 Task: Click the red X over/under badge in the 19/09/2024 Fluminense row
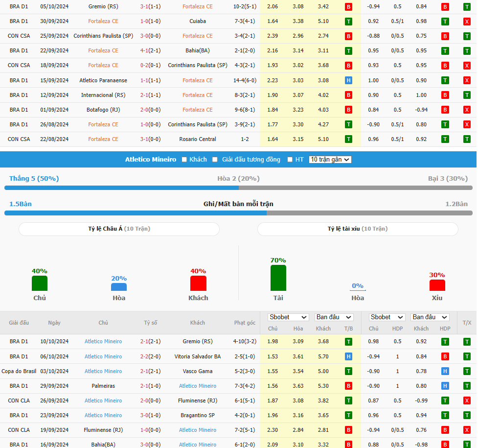(x=467, y=430)
